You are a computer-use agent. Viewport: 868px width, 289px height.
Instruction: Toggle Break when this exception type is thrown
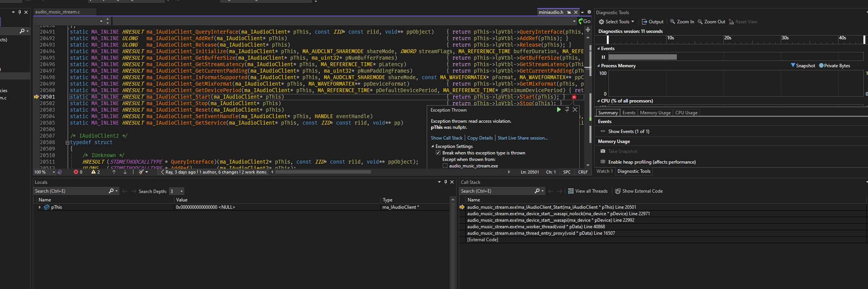tap(438, 153)
